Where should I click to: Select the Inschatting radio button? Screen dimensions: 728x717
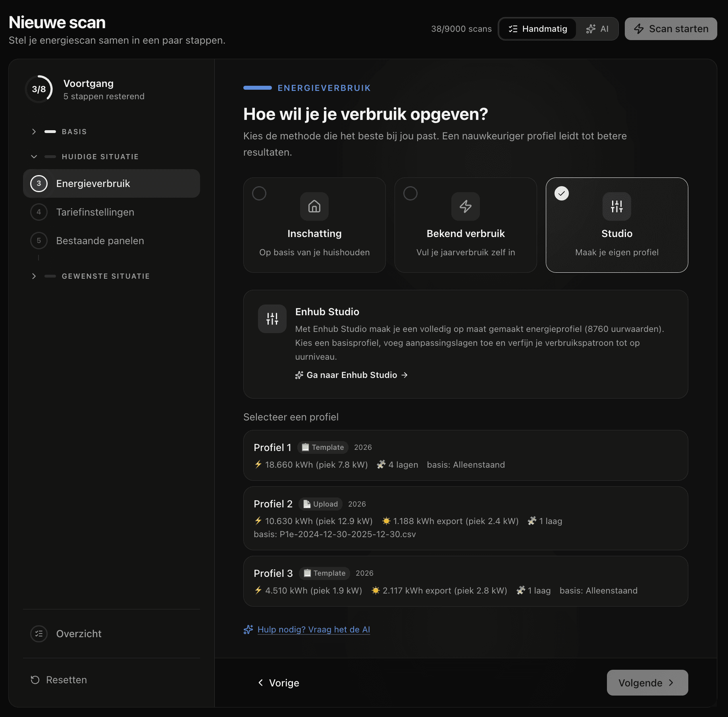coord(260,193)
